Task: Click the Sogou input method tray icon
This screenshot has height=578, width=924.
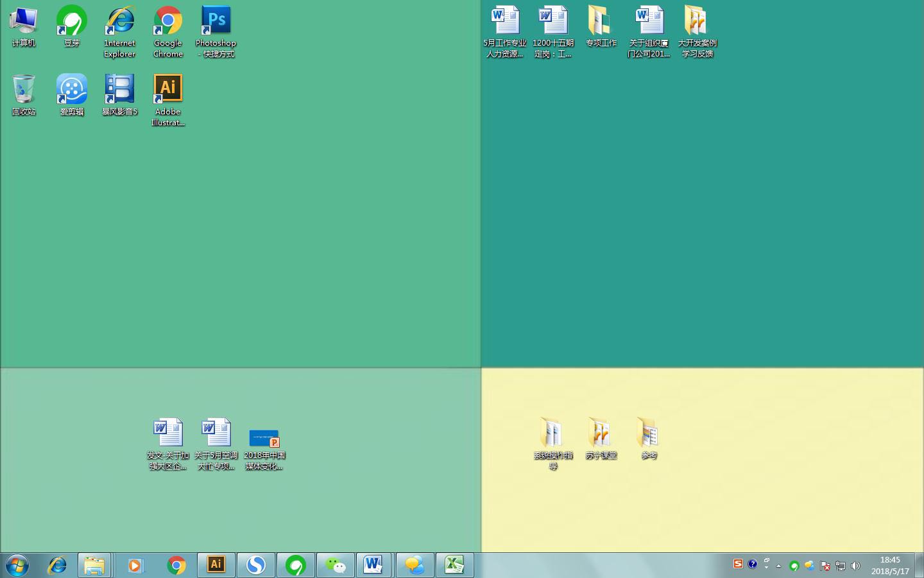Action: [x=738, y=564]
